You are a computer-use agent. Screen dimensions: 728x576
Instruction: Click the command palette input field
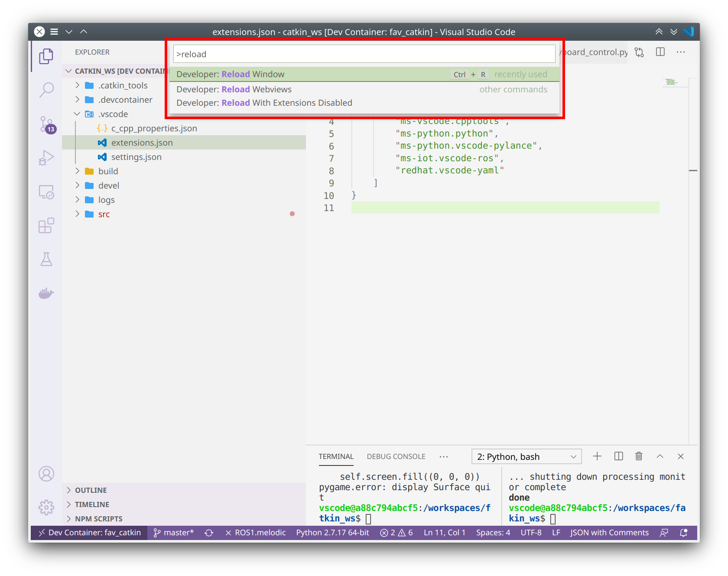click(364, 54)
